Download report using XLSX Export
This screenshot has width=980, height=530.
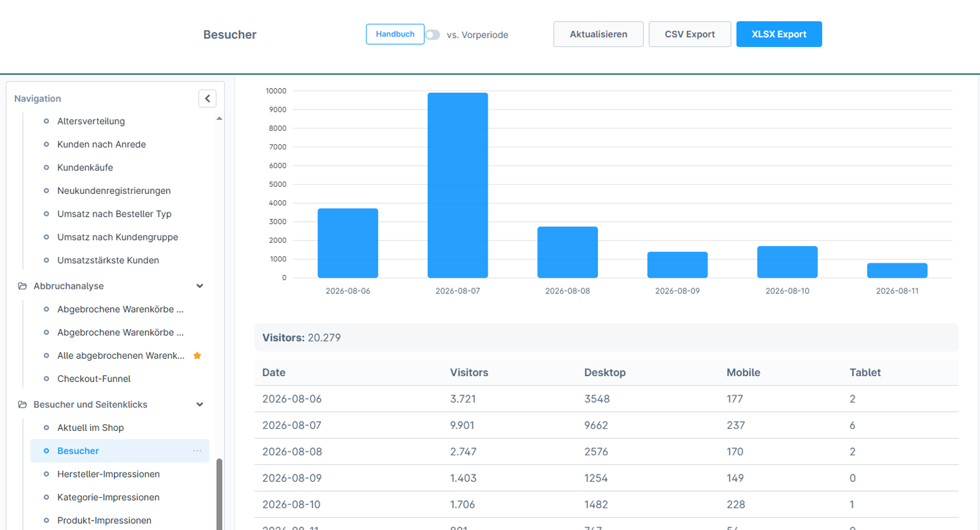tap(779, 34)
